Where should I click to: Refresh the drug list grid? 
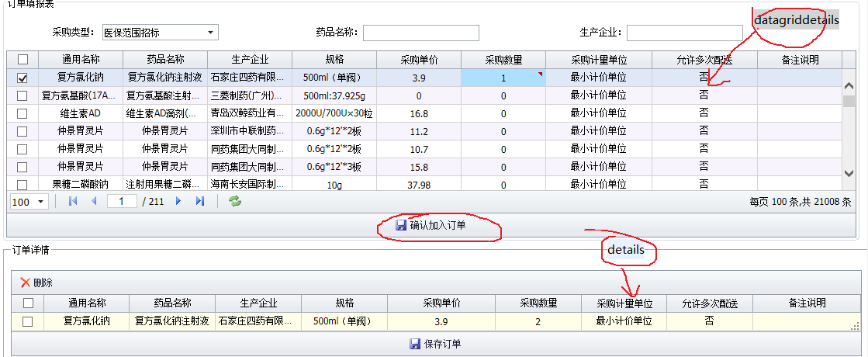234,201
